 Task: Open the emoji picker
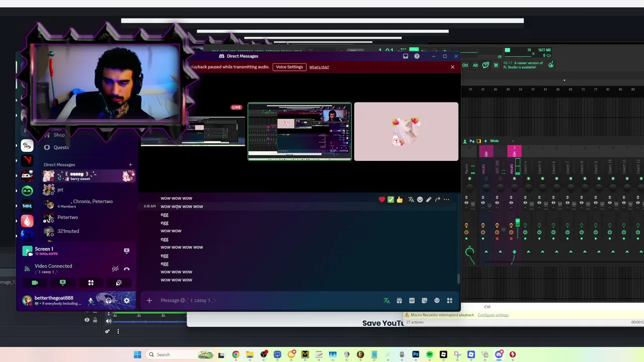[437, 301]
